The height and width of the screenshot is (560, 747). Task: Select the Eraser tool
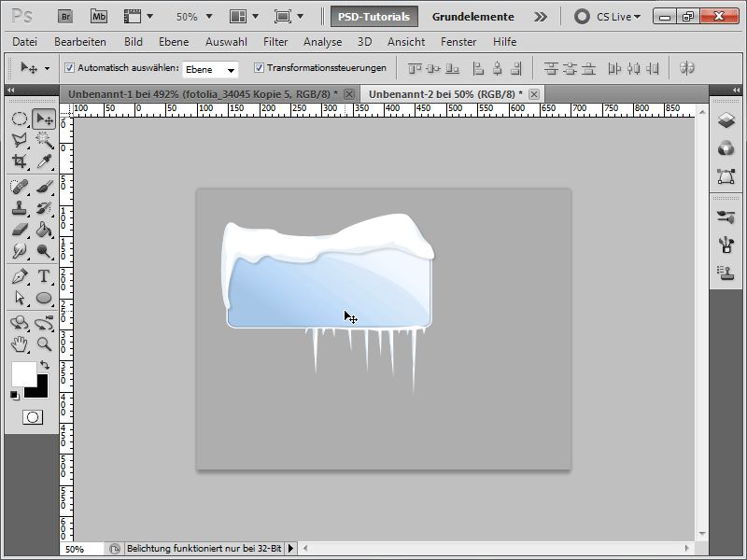[x=19, y=230]
